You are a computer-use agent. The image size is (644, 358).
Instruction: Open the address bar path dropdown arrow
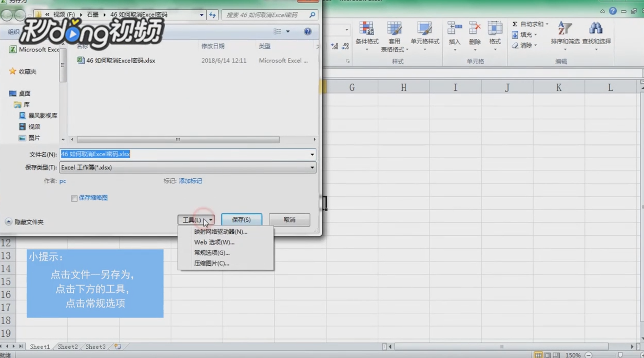tap(201, 15)
